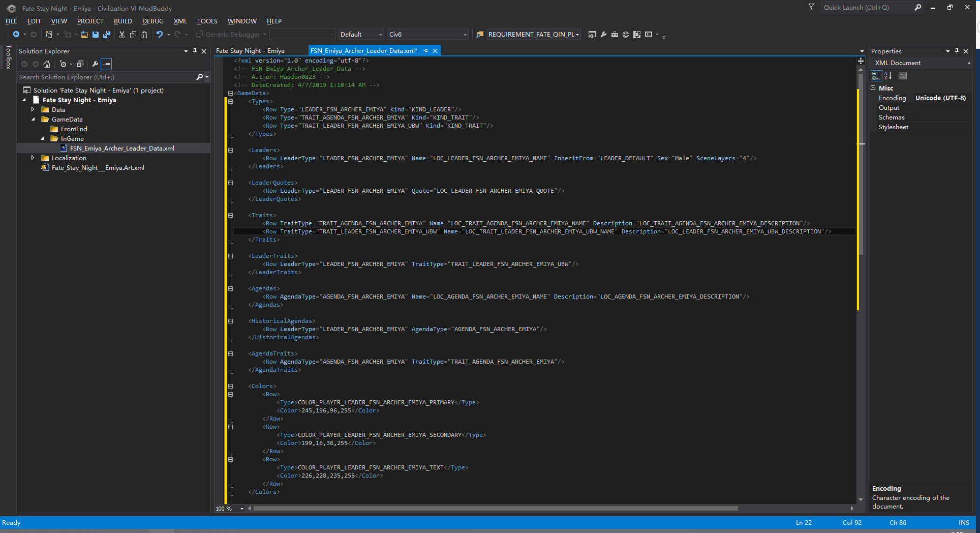
Task: Switch to Fate Stay Night - Emiya tab
Action: click(250, 51)
